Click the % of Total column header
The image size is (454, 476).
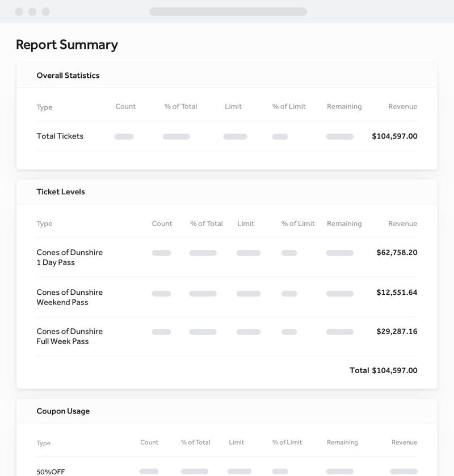[x=206, y=223]
